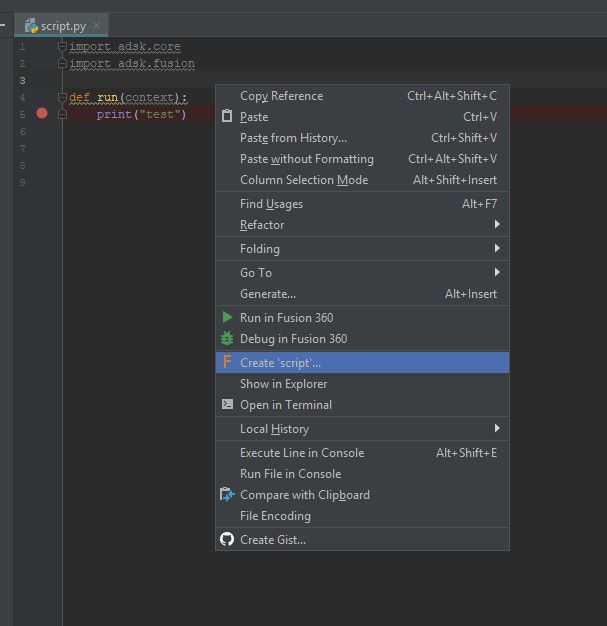Click the Alt+Shift+E shortcut label
This screenshot has width=607, height=626.
coord(466,453)
